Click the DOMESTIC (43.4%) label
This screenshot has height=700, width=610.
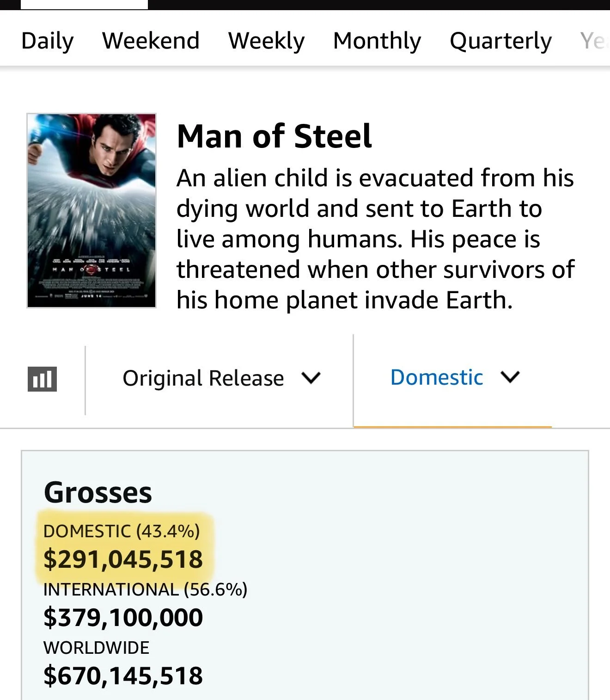122,531
